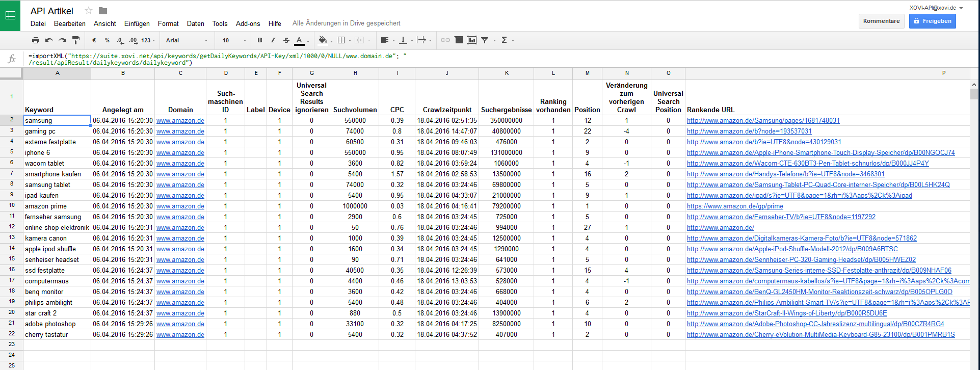Open the borders tool
The height and width of the screenshot is (370, 980).
pos(341,40)
